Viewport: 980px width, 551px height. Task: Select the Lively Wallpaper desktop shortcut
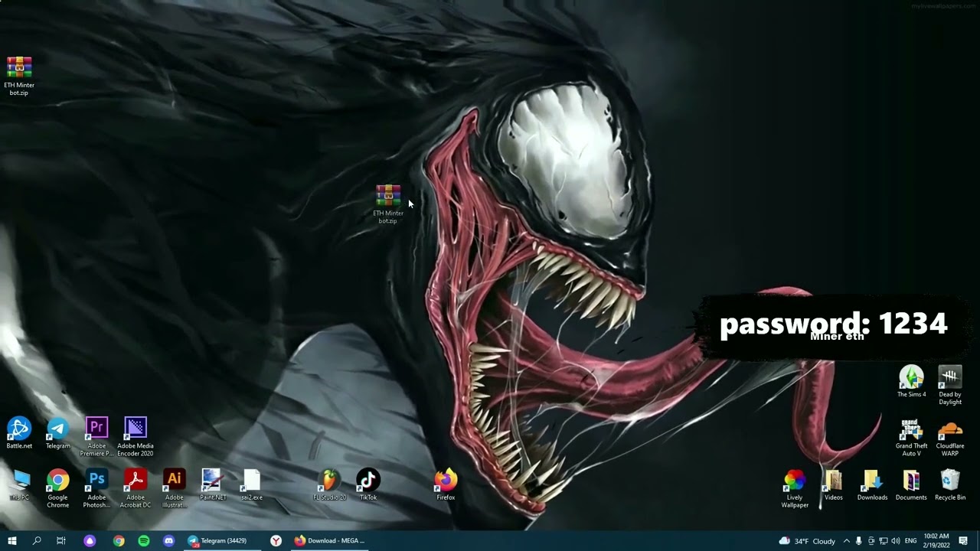coord(795,489)
